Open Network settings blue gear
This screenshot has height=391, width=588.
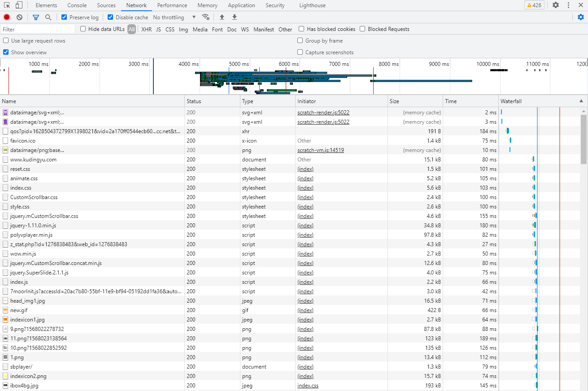point(581,17)
